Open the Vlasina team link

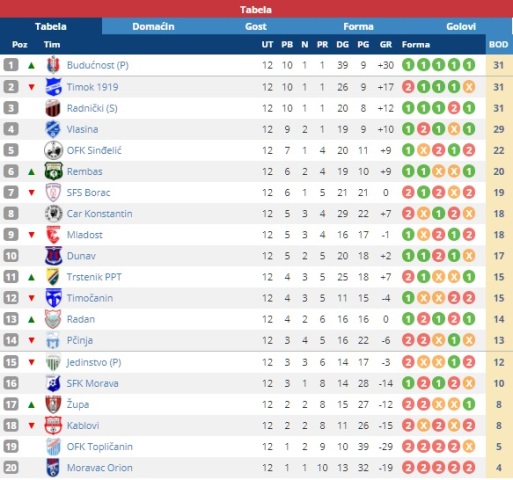tap(82, 129)
